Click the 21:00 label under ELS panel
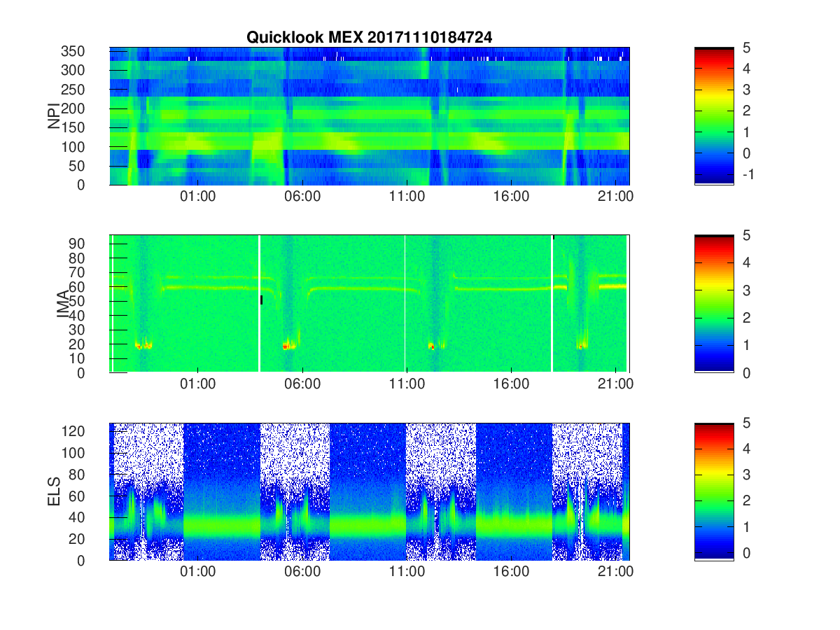Image resolution: width=840 pixels, height=630 pixels. click(x=615, y=573)
